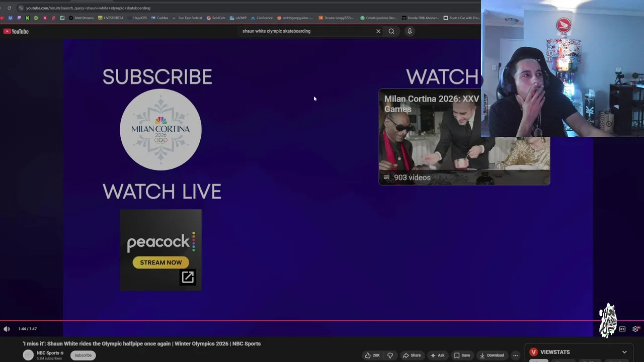Image resolution: width=644 pixels, height=362 pixels.
Task: Open the HapnGPS bookmark
Action: (137, 18)
